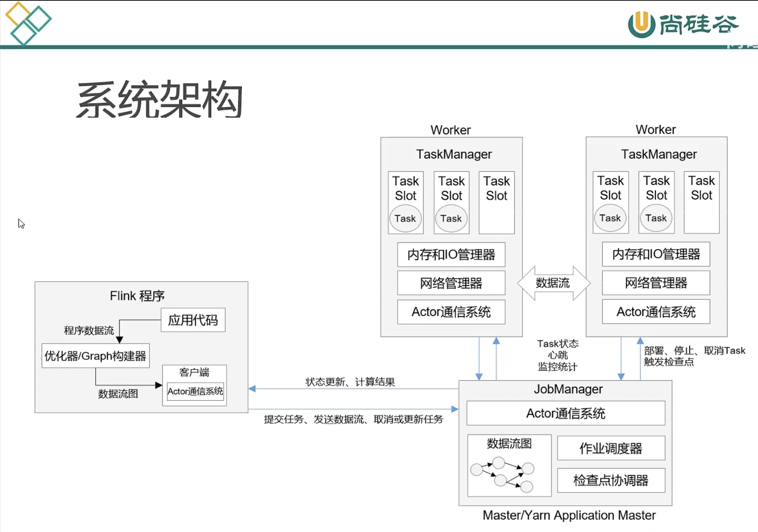Click the 数据流 double-headed arrow between the TaskManagers
This screenshot has width=758, height=532.
pos(554,283)
